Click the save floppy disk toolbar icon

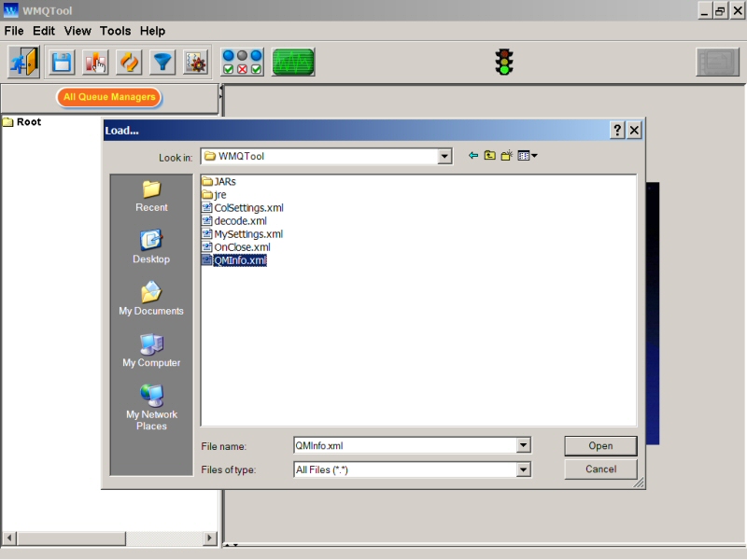62,62
